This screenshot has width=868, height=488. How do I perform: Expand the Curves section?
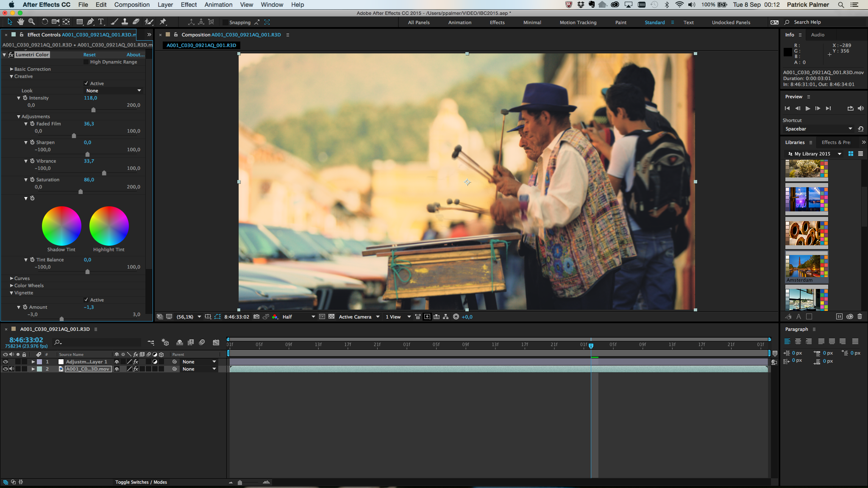coord(12,278)
